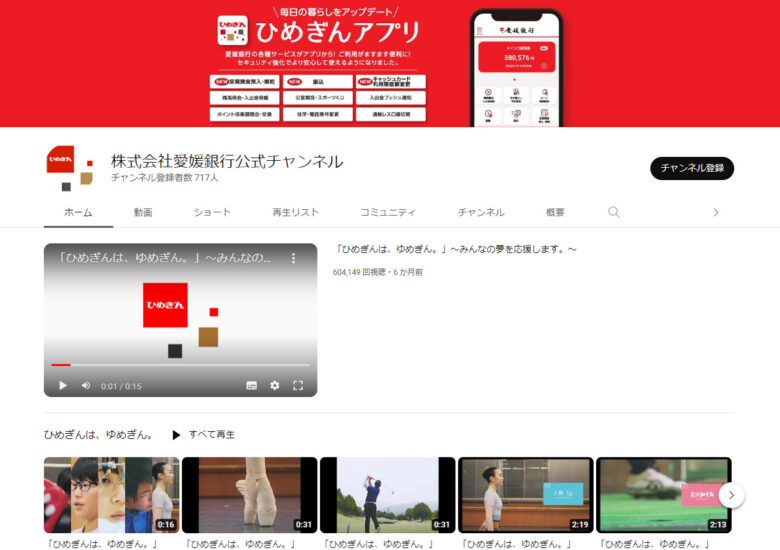Screen dimensions: 780x550
Task: Open the ひめぎんは、ゆめぎん。 playlist heading
Action: [x=98, y=435]
